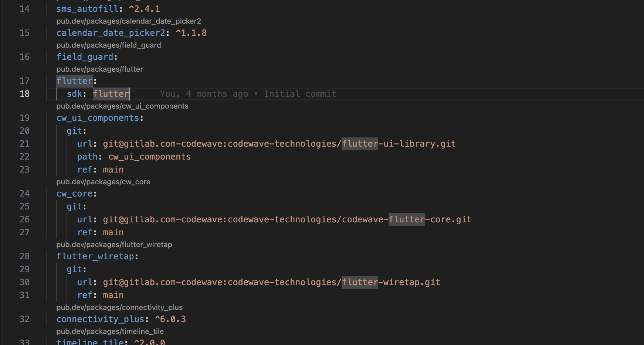Click line number 24 in the gutter

[24, 194]
